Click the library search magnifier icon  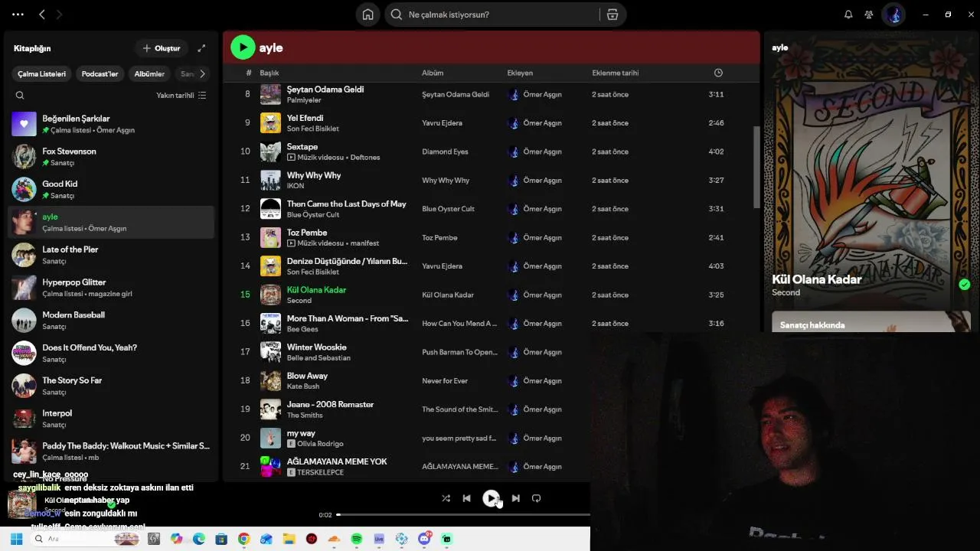(20, 96)
